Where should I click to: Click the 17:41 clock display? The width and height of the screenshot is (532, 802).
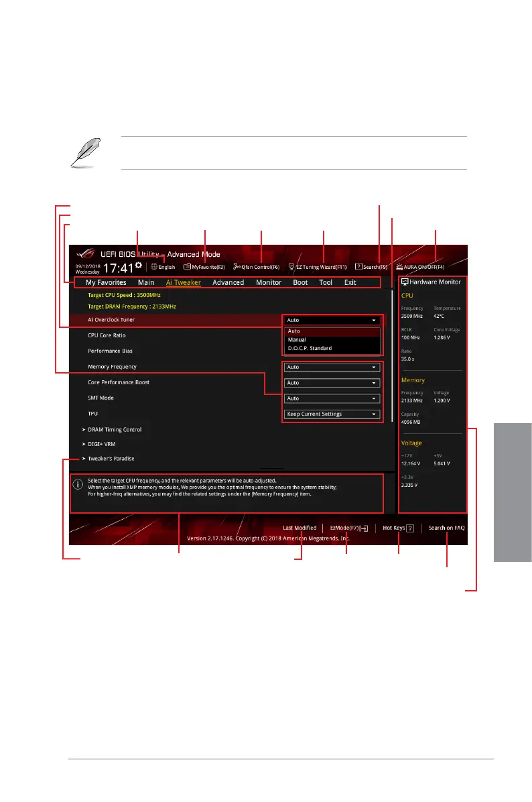tap(118, 268)
